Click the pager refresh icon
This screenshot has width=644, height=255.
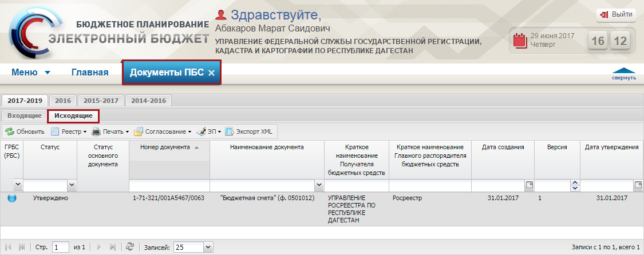[130, 247]
